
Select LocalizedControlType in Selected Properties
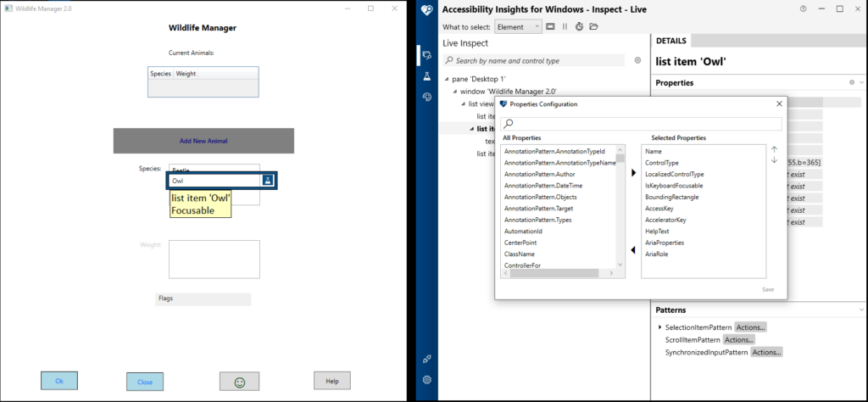pyautogui.click(x=674, y=174)
